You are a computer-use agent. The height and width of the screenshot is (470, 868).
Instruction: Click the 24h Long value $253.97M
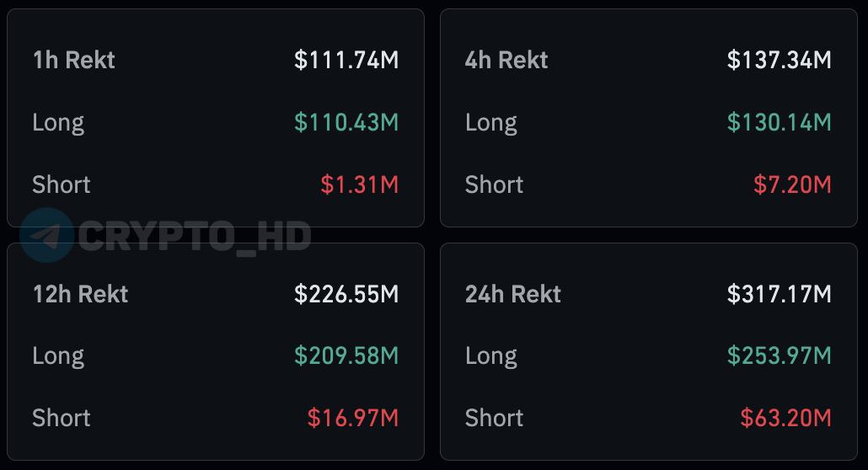click(780, 355)
